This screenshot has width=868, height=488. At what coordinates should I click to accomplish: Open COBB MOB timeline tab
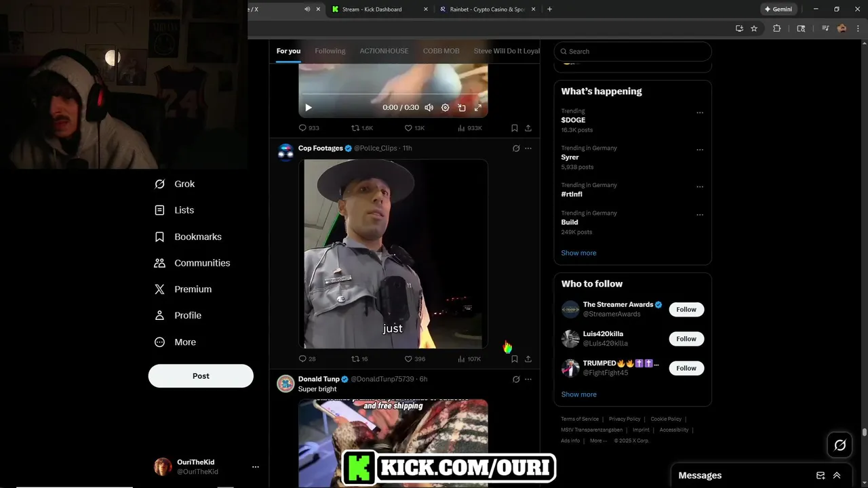pyautogui.click(x=441, y=51)
